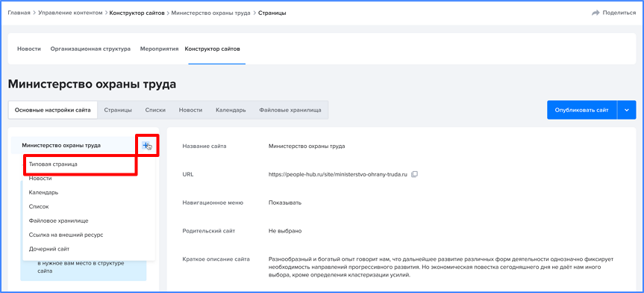Click the Опубликовать сайт button

click(x=582, y=110)
